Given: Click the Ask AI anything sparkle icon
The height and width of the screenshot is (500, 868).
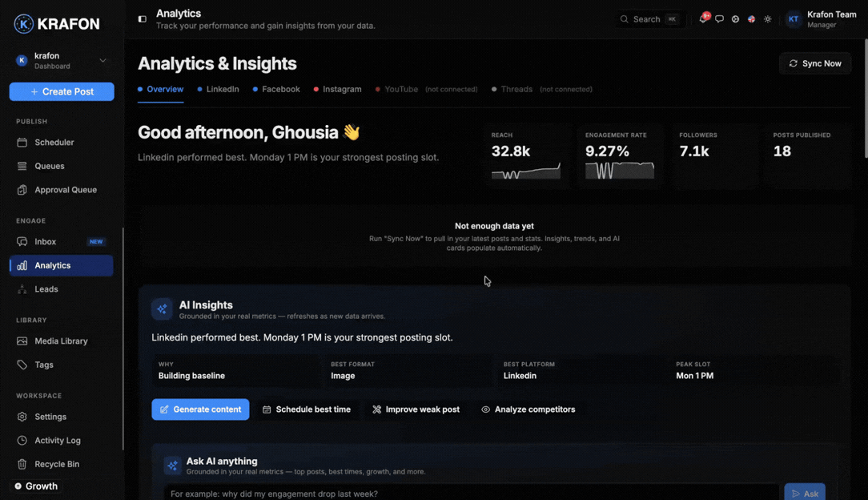Looking at the screenshot, I should click(x=173, y=466).
